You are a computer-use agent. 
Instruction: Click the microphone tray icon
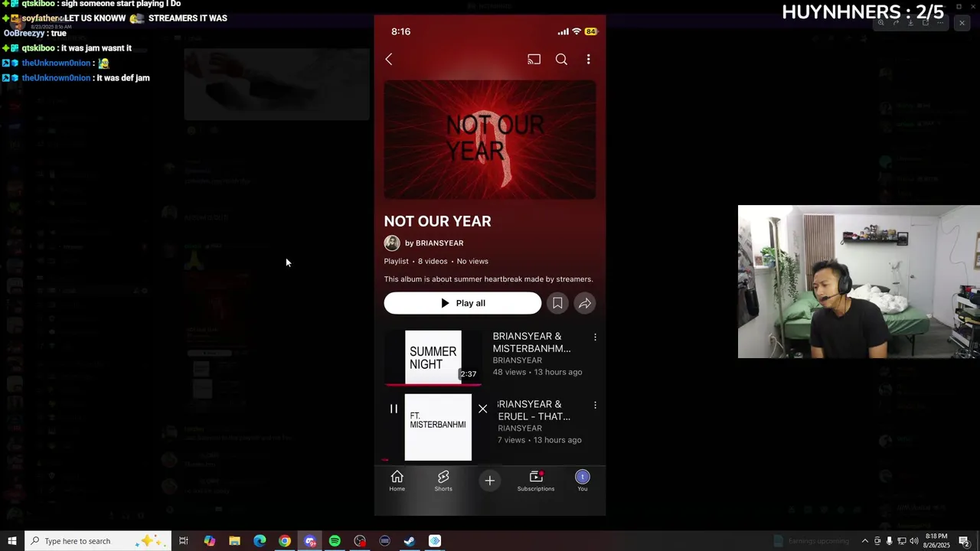[x=889, y=541]
